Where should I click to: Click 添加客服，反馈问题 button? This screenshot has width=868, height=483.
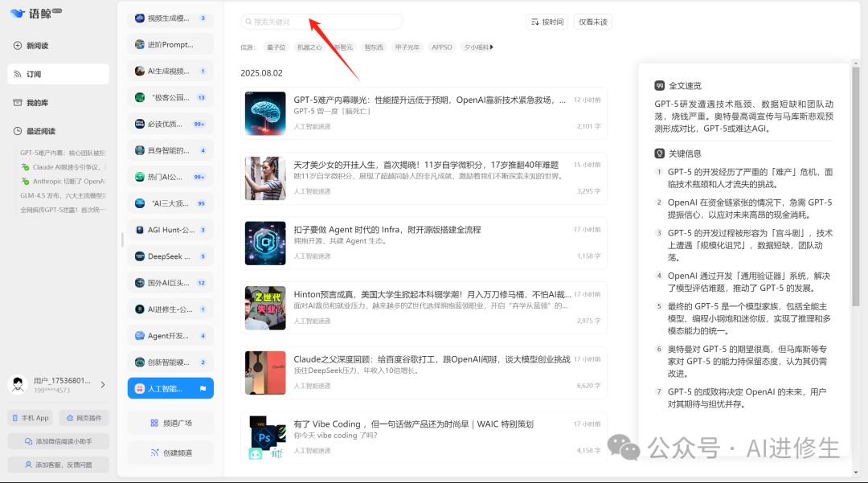58,465
